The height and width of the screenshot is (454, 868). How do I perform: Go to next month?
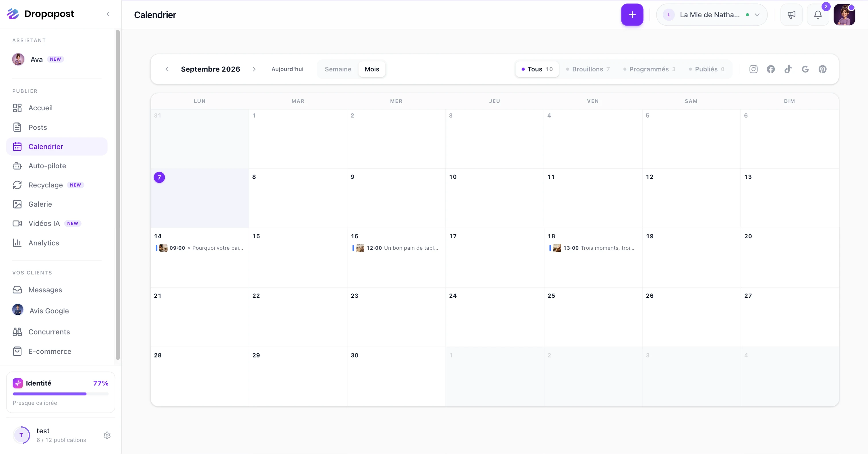254,69
